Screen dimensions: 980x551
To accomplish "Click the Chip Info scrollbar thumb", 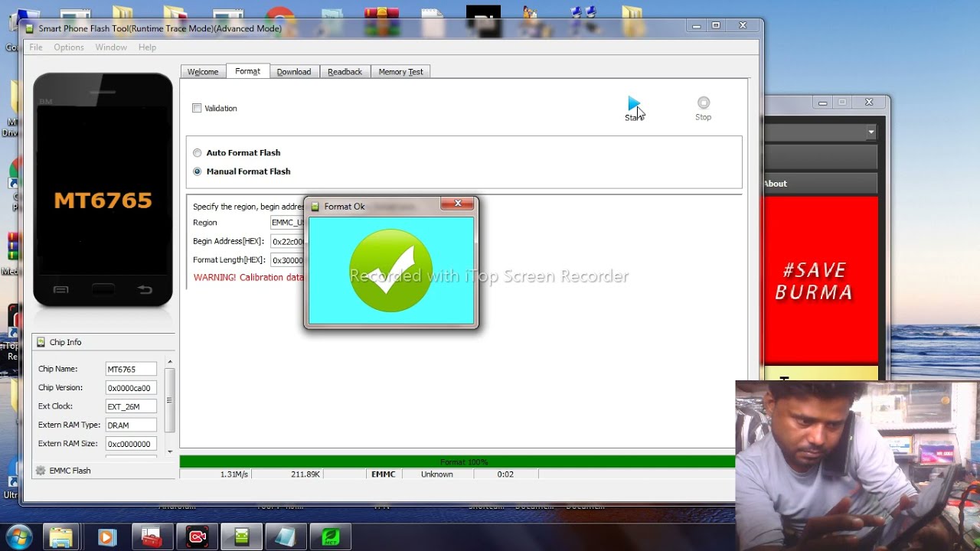I will click(x=170, y=399).
